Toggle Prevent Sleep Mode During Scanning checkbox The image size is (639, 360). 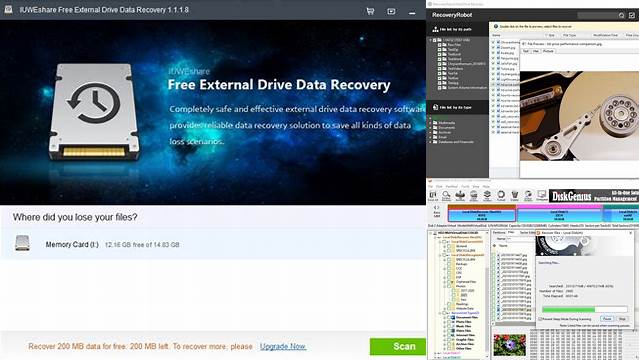[x=540, y=319]
